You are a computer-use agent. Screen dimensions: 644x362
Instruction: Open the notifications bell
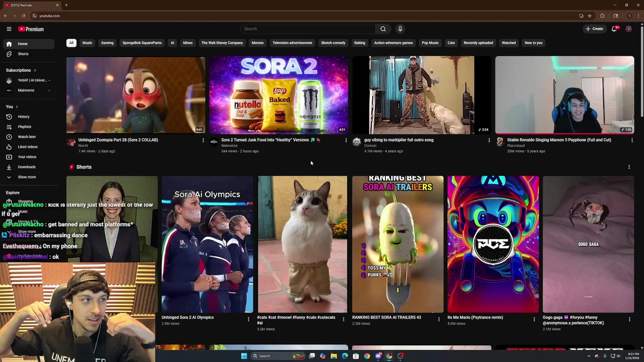[614, 29]
